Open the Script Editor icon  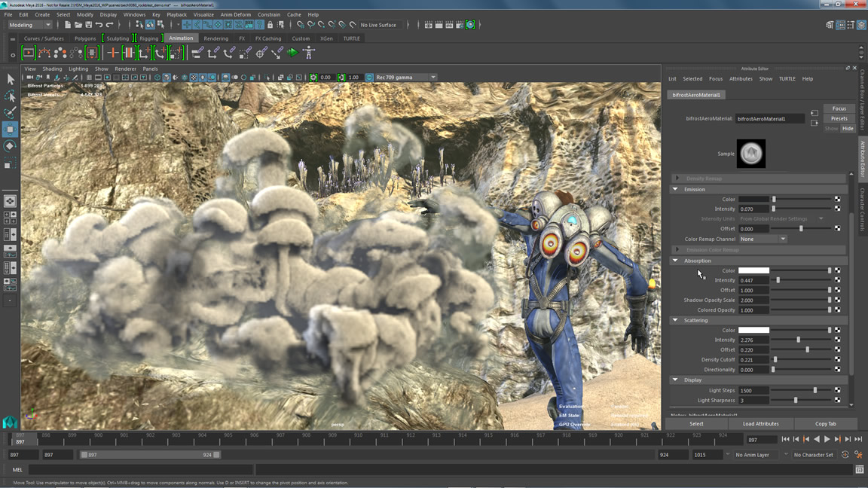click(859, 470)
